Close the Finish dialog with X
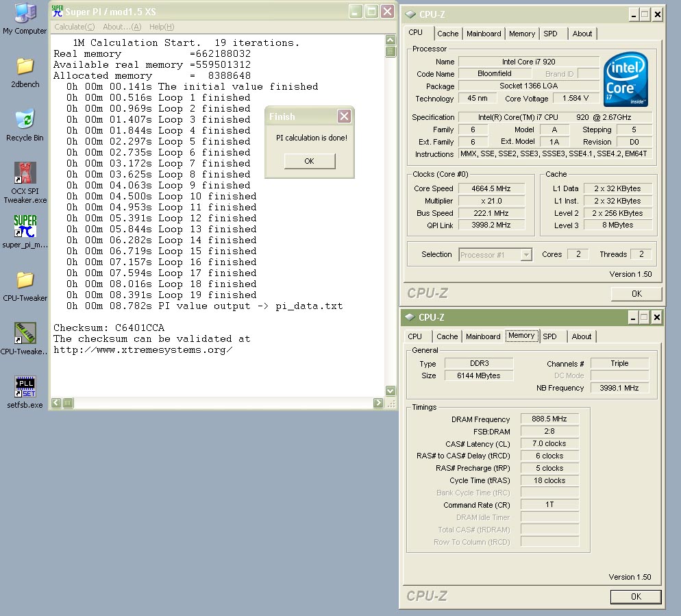The image size is (681, 616). tap(344, 116)
